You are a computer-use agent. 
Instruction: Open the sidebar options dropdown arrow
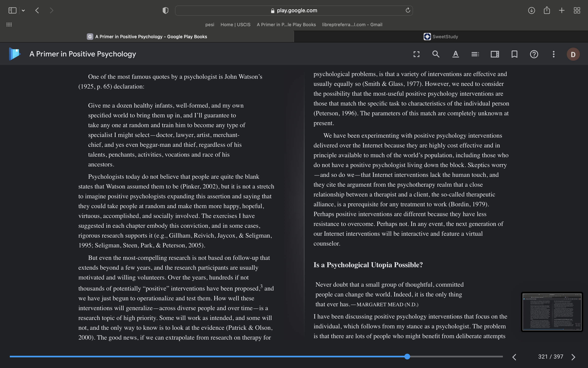23,10
